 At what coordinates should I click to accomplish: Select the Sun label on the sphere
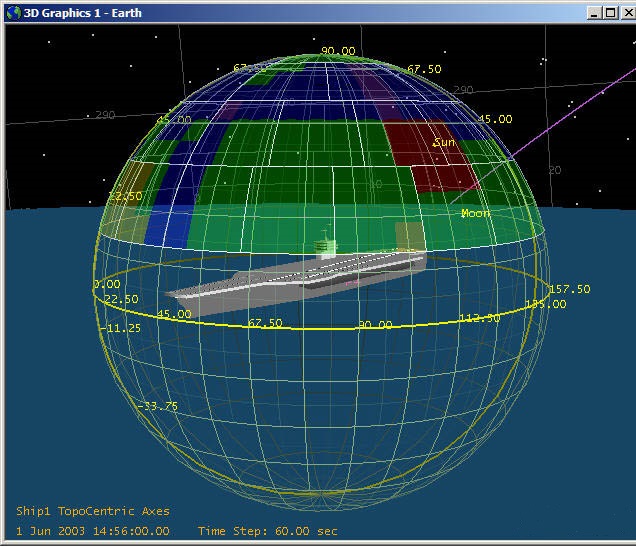[x=444, y=143]
